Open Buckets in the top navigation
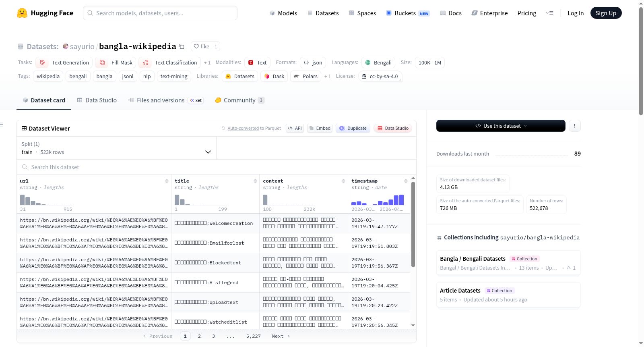Screen dimensions: 644x347 [x=408, y=13]
